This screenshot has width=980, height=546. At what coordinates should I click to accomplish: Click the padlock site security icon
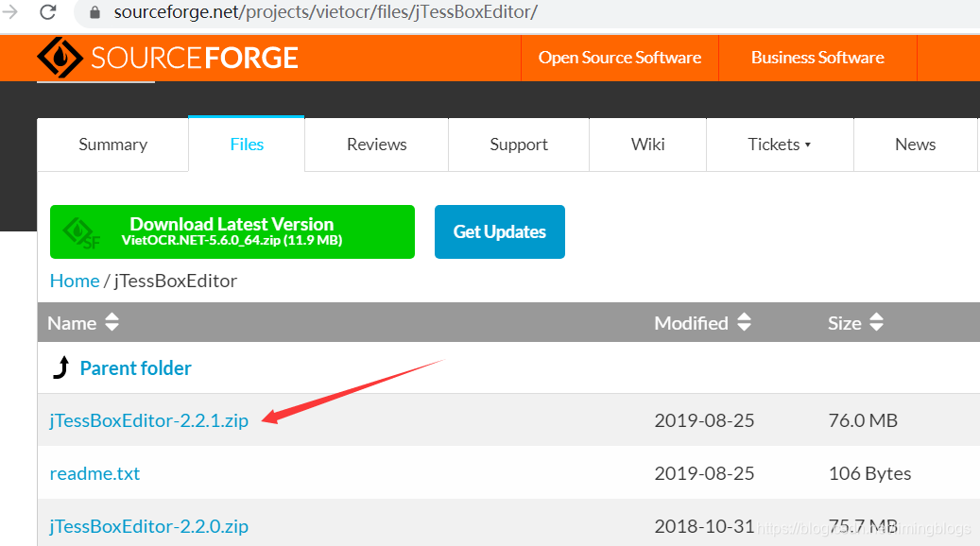[x=95, y=12]
